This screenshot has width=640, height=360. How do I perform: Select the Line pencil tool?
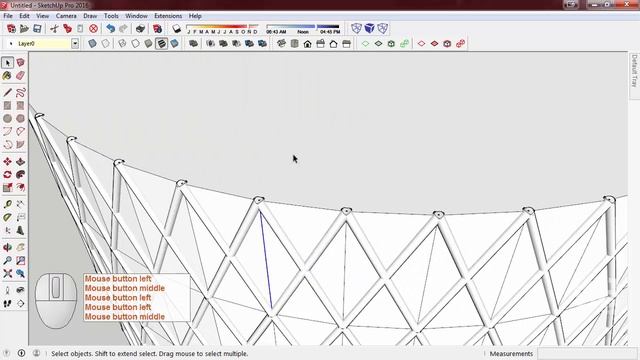coord(7,93)
